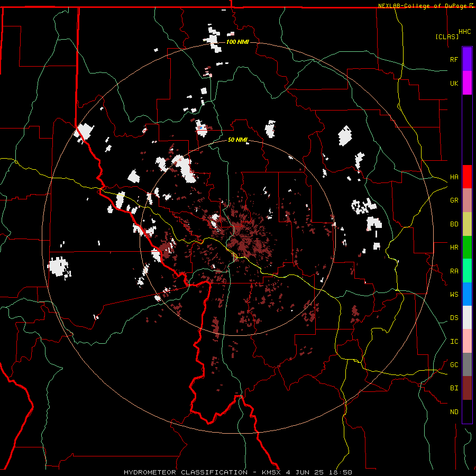
Task: Click the 50 NMI range ring label
Action: click(x=237, y=140)
